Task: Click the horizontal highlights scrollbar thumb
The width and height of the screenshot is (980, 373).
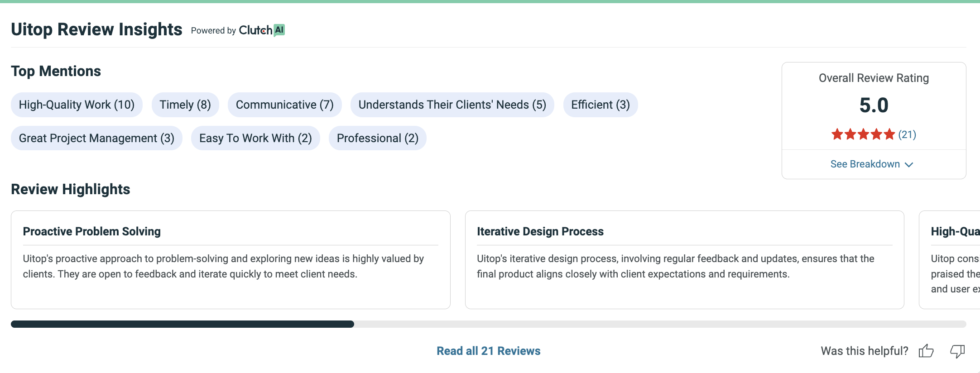Action: (183, 324)
